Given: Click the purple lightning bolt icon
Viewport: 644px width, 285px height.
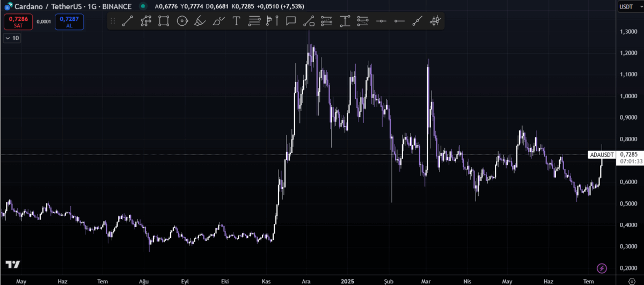Looking at the screenshot, I should [602, 268].
